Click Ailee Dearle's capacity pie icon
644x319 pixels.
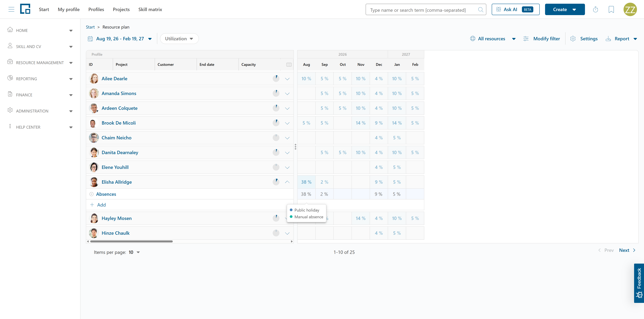click(276, 79)
